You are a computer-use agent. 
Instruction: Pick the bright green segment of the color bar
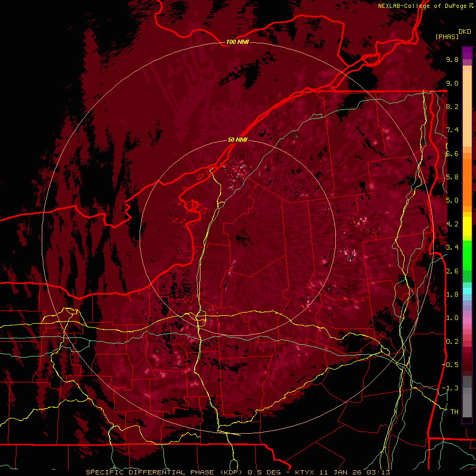(x=467, y=255)
